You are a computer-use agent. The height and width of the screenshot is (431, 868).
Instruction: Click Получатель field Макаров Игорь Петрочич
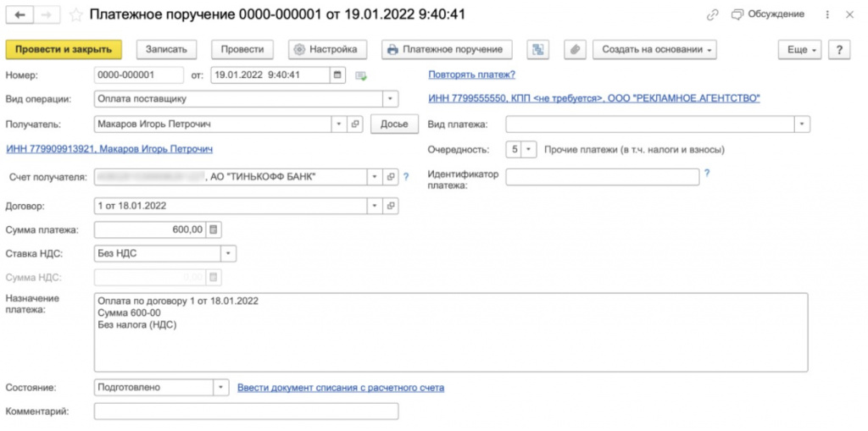tap(213, 124)
